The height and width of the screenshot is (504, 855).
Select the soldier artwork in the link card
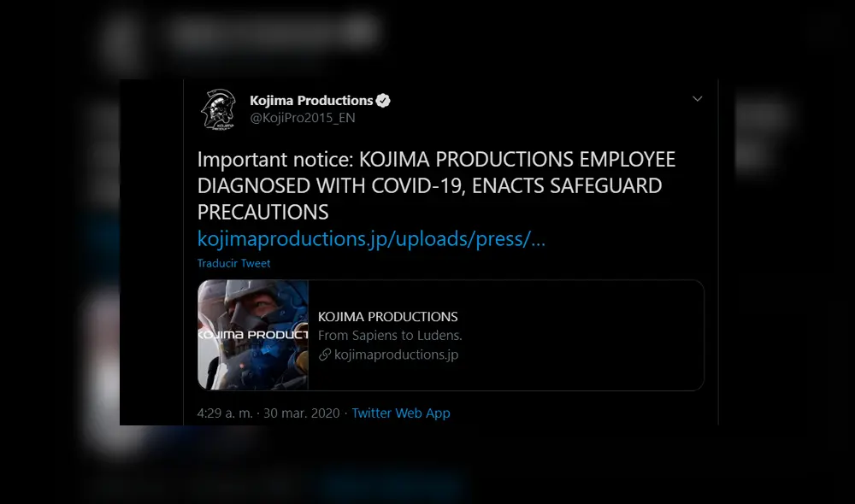point(252,333)
